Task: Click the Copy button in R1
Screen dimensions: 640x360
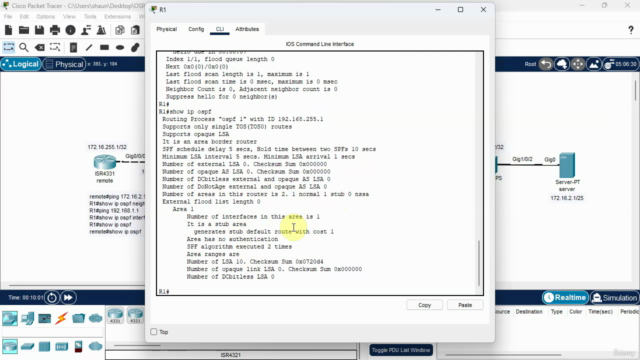Action: 424,305
